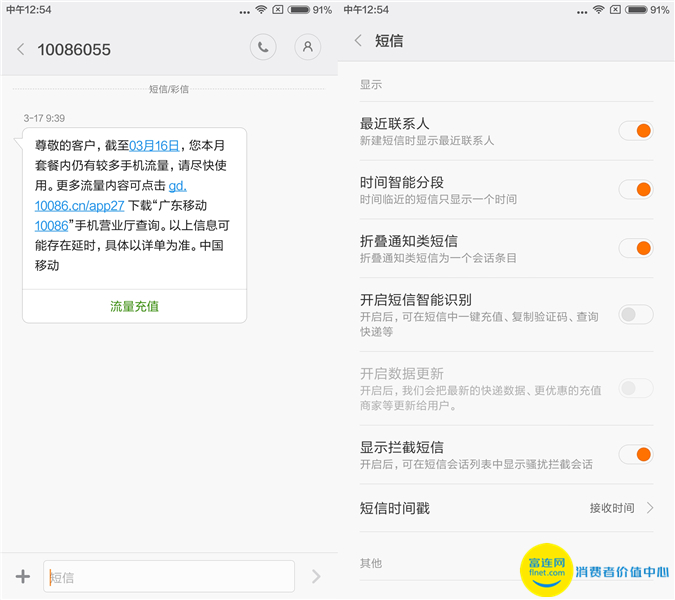Tap the 短信/彩信 divider label

pyautogui.click(x=169, y=89)
